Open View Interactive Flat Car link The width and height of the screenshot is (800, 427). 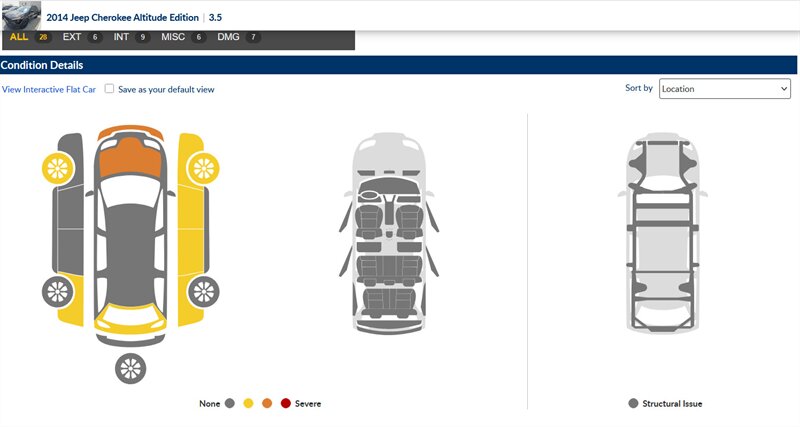pyautogui.click(x=48, y=89)
